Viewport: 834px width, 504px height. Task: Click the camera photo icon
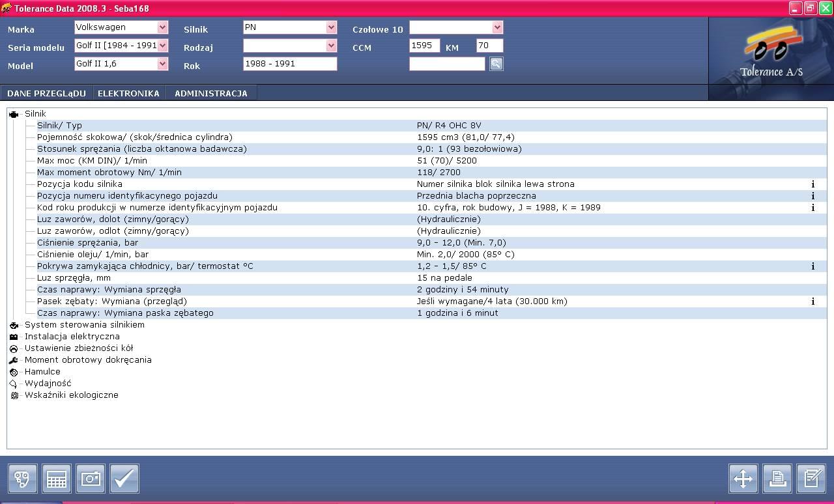(x=91, y=479)
